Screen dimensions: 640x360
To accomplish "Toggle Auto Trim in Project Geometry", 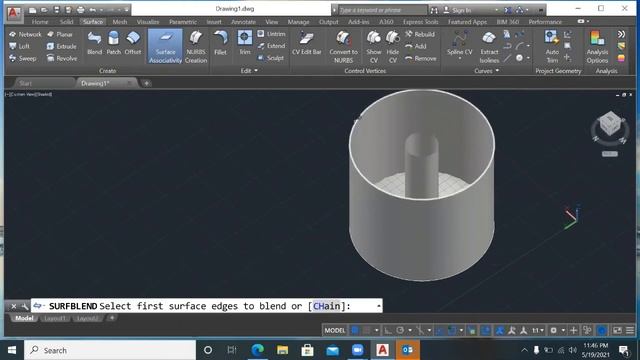I will click(x=552, y=47).
